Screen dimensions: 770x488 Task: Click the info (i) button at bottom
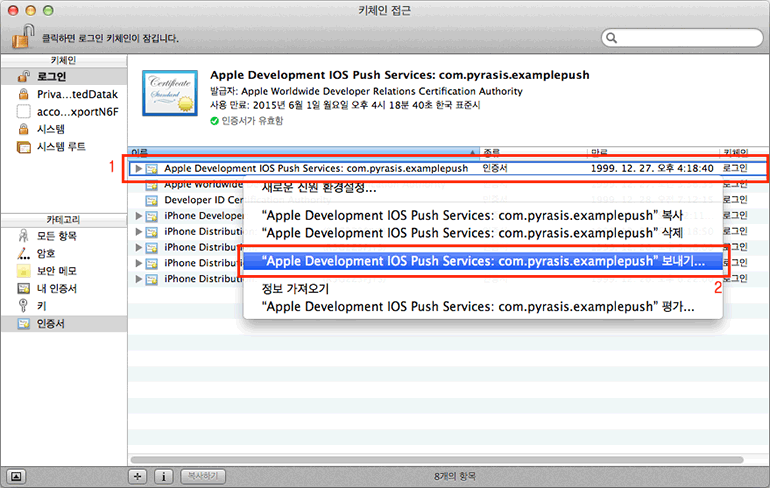pos(164,476)
